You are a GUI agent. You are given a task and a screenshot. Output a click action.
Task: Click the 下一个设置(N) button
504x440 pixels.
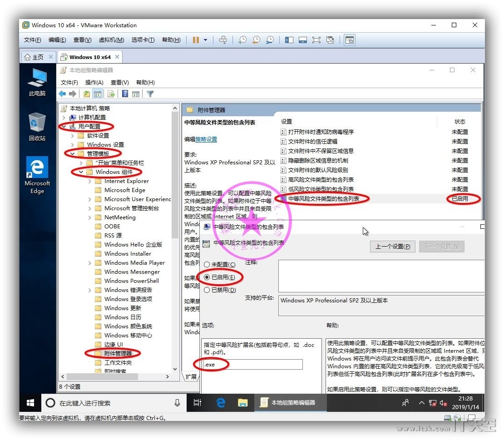click(442, 247)
